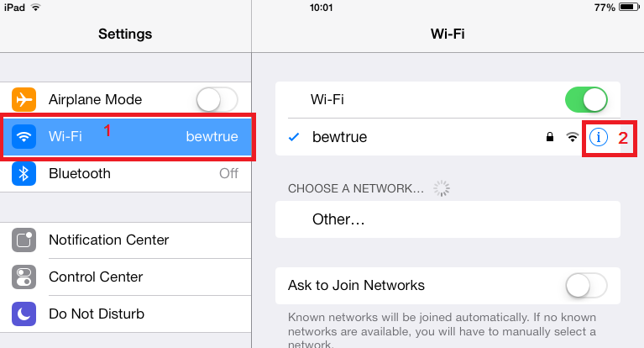Image resolution: width=644 pixels, height=348 pixels.
Task: Tap the Do Not Disturb moon icon
Action: point(24,314)
